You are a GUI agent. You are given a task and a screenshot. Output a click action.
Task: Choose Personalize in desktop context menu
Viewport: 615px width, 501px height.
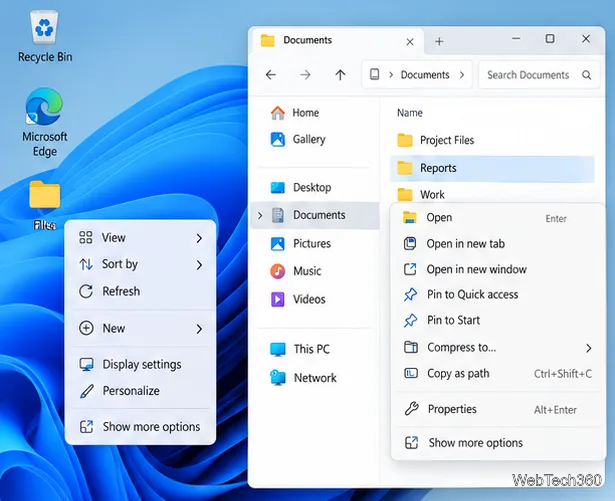pyautogui.click(x=140, y=391)
